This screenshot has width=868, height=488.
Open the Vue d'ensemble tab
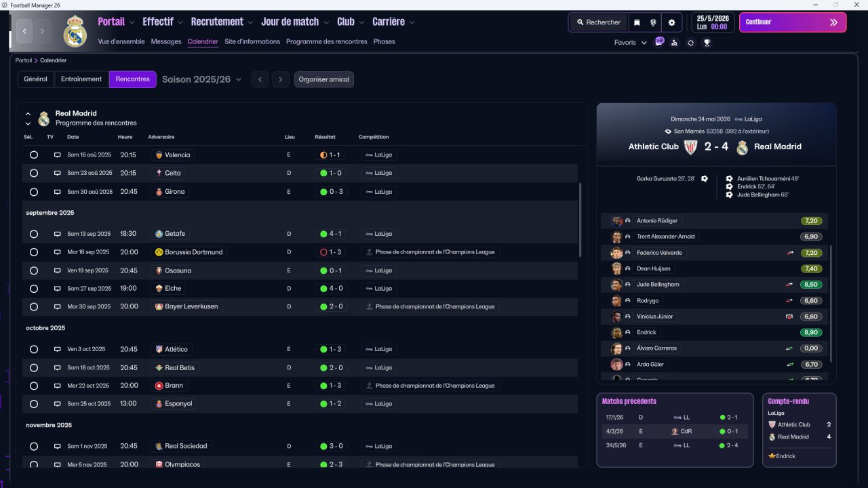point(121,42)
